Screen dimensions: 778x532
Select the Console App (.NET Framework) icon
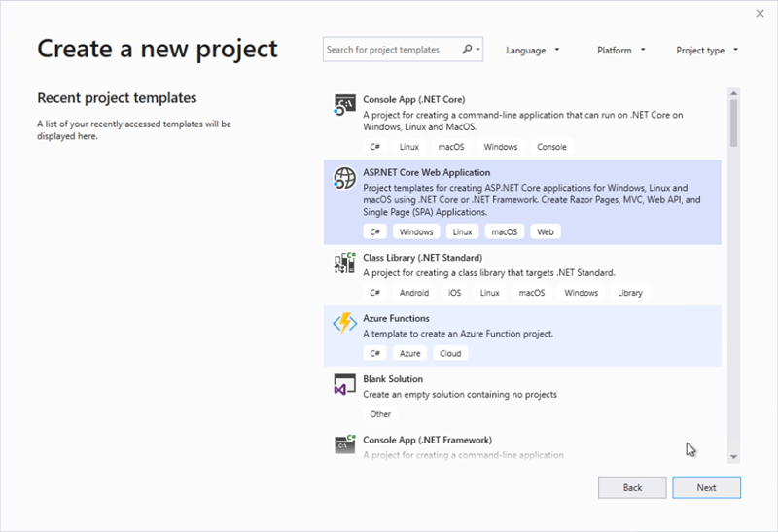[344, 444]
